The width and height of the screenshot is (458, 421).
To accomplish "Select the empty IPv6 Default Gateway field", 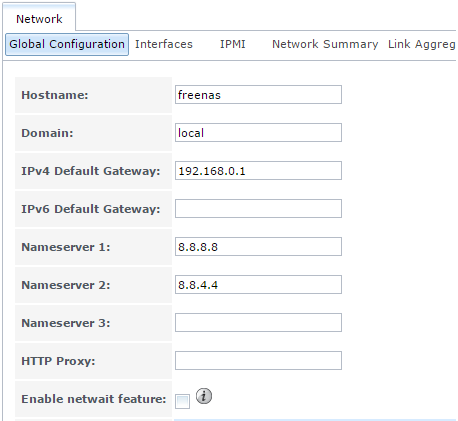I will (x=258, y=209).
